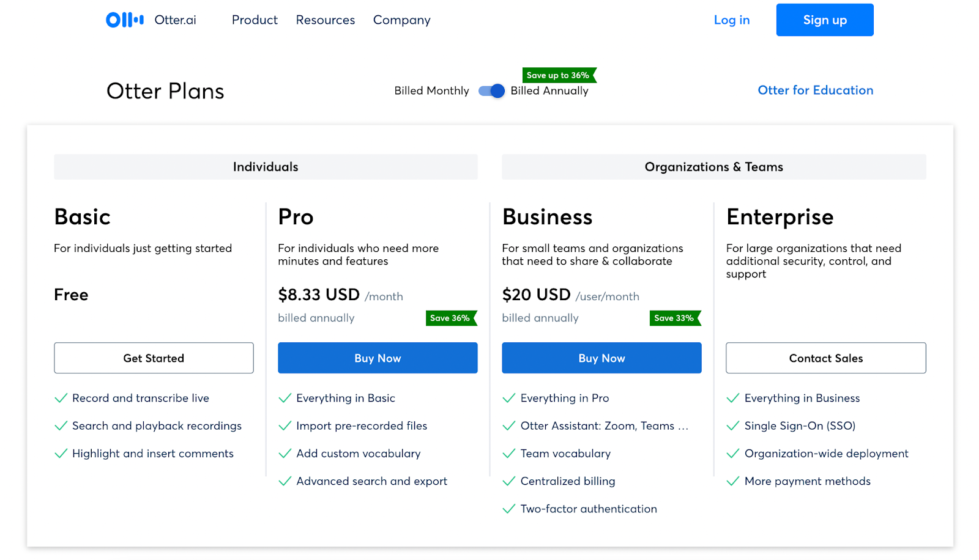The width and height of the screenshot is (979, 560).
Task: Click the Pro plan Save 36% badge
Action: (450, 318)
